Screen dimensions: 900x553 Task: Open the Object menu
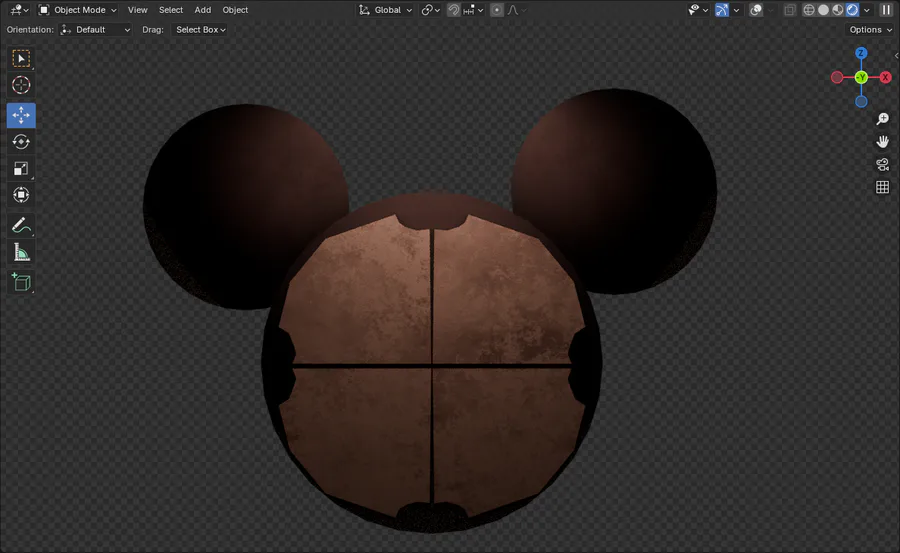[x=235, y=10]
